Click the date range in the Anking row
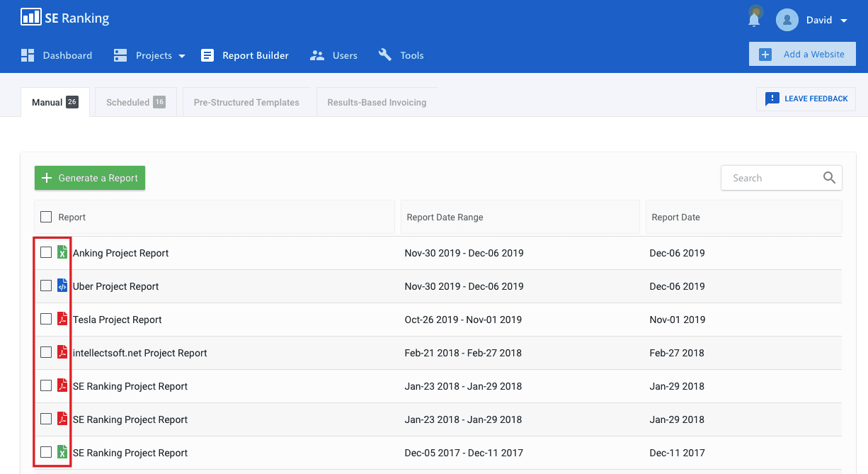The width and height of the screenshot is (868, 474). pos(464,253)
